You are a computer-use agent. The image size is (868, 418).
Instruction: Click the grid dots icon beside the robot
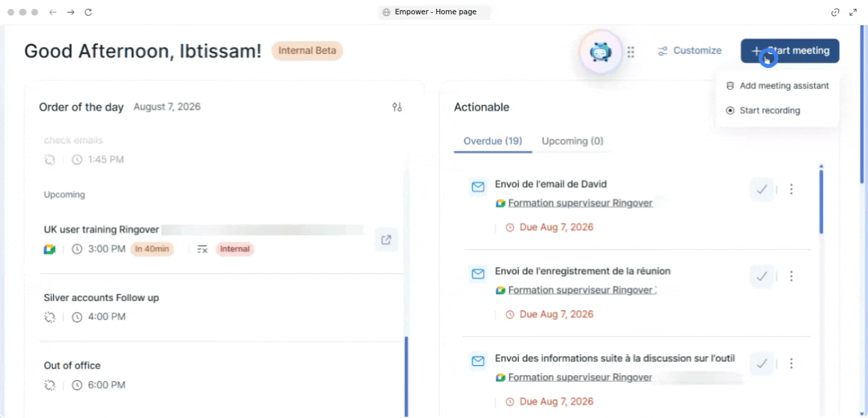(x=631, y=52)
